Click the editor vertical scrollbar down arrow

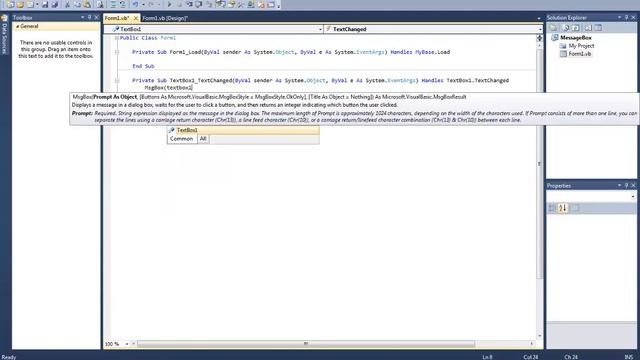coord(540,336)
